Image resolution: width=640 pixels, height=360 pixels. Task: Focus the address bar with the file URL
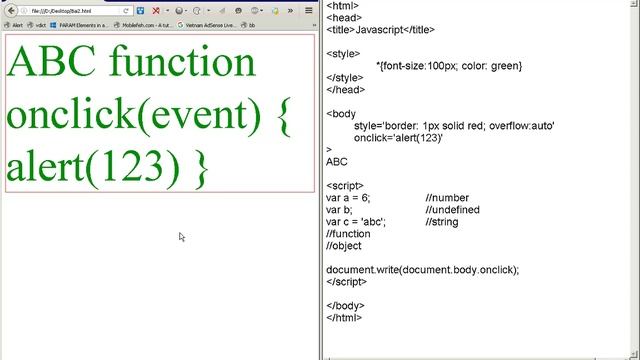tap(75, 11)
